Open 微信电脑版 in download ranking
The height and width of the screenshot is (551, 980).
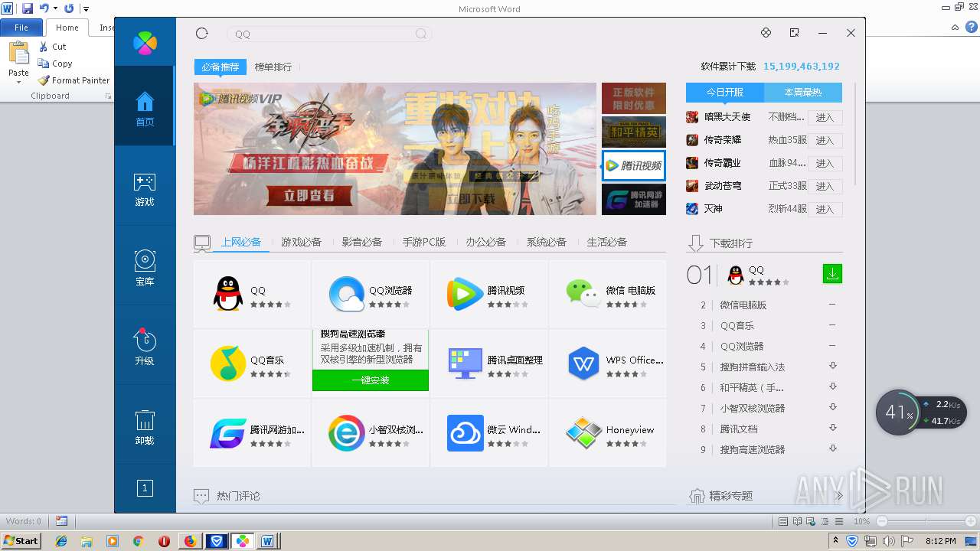(743, 305)
